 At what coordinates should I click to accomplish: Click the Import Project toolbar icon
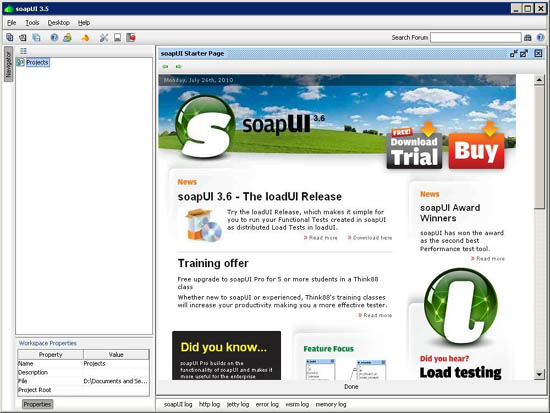pyautogui.click(x=23, y=37)
